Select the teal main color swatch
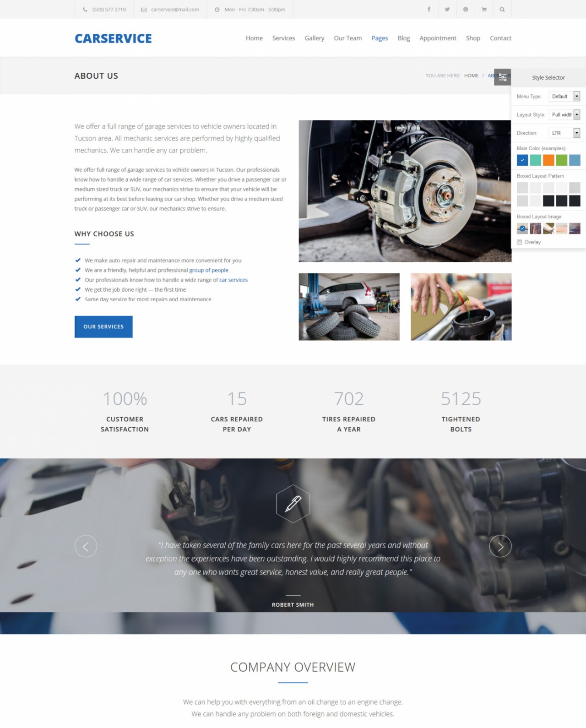Image resolution: width=586 pixels, height=728 pixels. pos(535,160)
